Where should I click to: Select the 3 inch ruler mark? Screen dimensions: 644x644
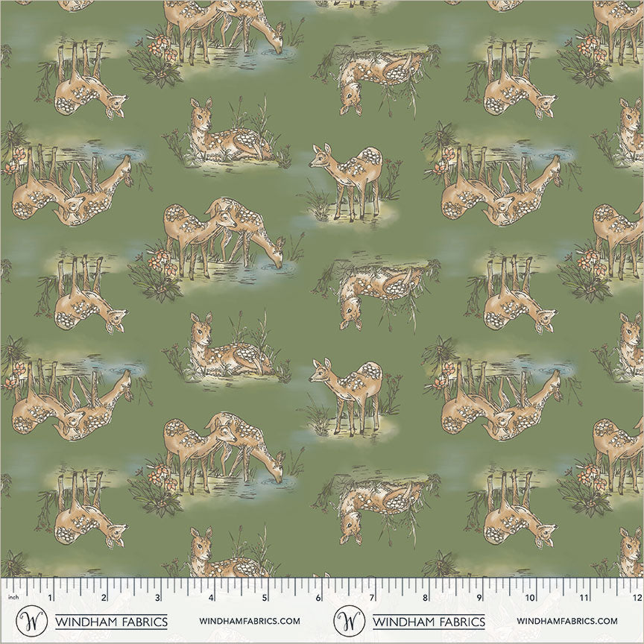pyautogui.click(x=157, y=598)
